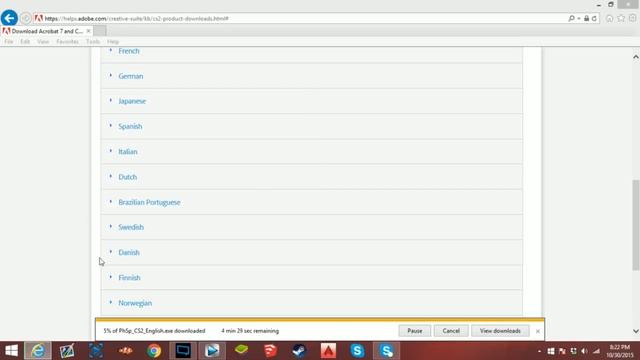Open a new blank tab

click(x=100, y=31)
